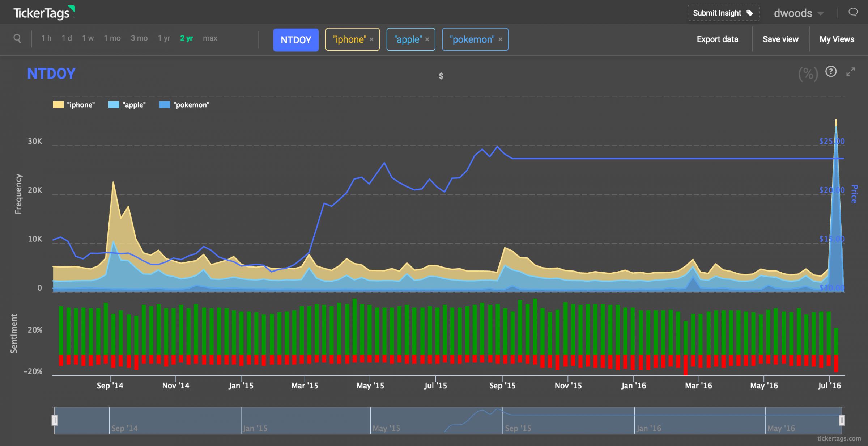Click Export data
Viewport: 868px width, 446px height.
click(x=718, y=39)
